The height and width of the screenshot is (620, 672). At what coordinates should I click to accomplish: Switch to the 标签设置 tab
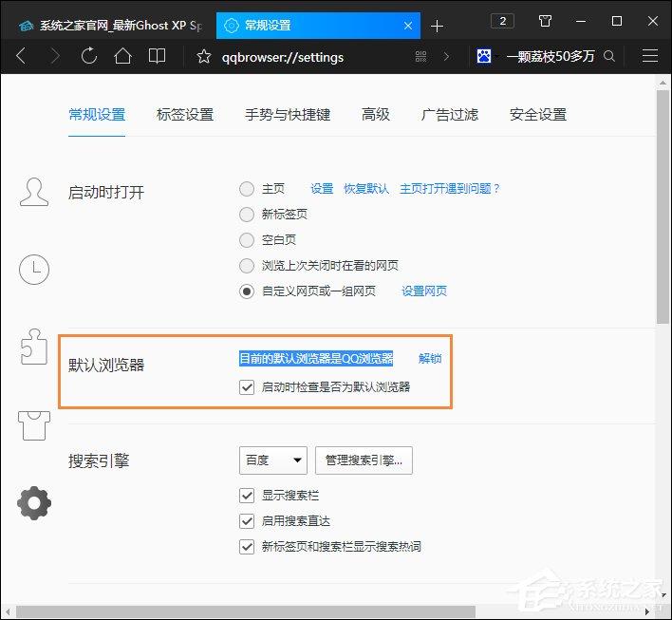(185, 115)
